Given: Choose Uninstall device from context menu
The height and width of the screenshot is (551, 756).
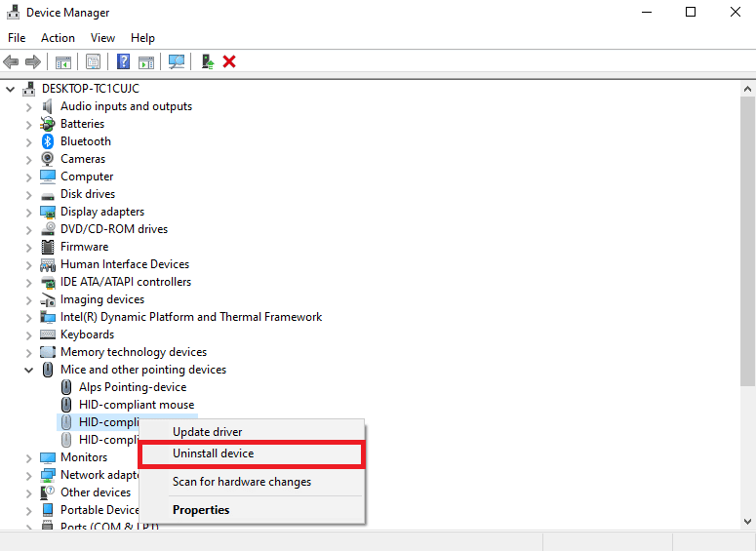Looking at the screenshot, I should tap(252, 453).
